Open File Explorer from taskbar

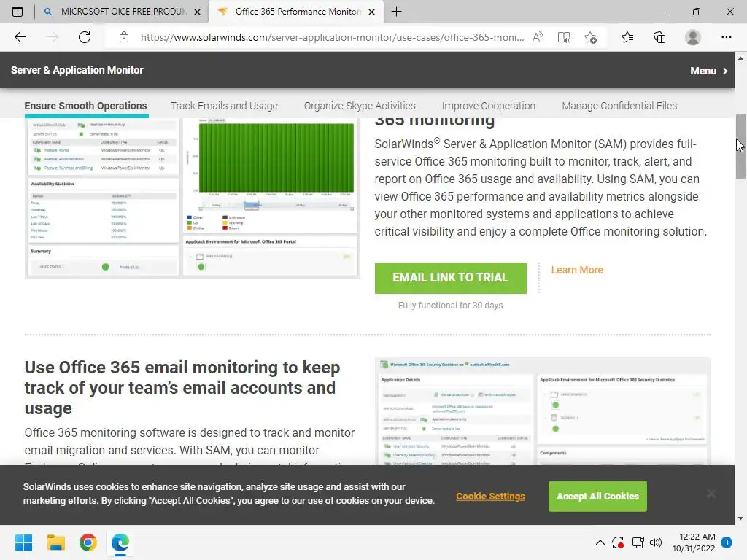tap(55, 542)
